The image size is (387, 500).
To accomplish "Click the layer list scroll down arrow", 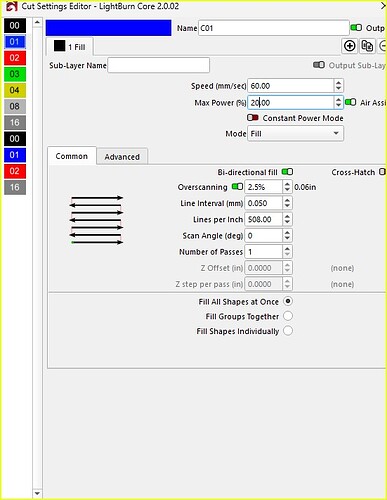I will [x=37, y=493].
